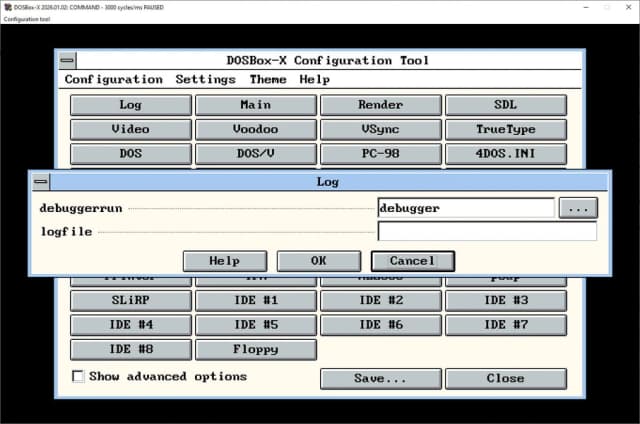Screen dimensions: 640x424
Task: Open the SLiRP settings section
Action: pyautogui.click(x=131, y=301)
